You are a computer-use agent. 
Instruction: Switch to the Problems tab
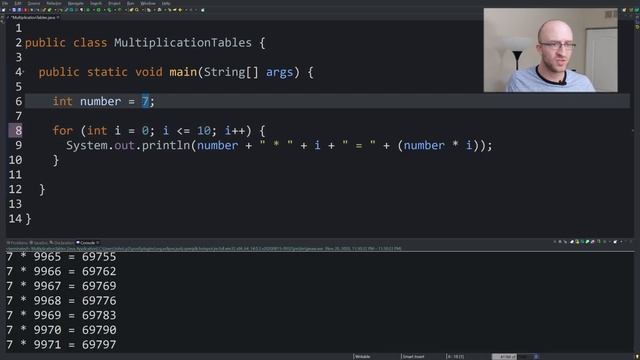(x=17, y=243)
